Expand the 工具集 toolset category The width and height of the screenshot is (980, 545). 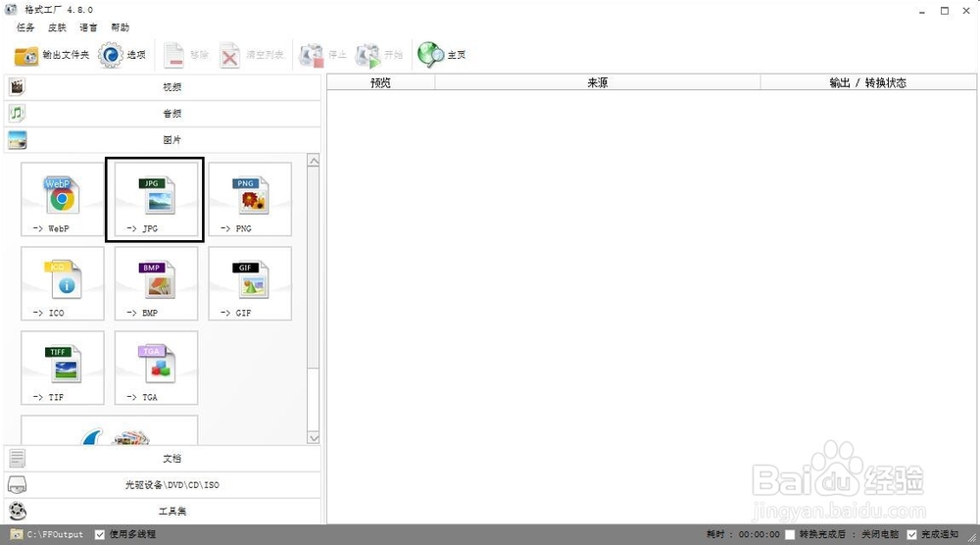click(x=163, y=512)
